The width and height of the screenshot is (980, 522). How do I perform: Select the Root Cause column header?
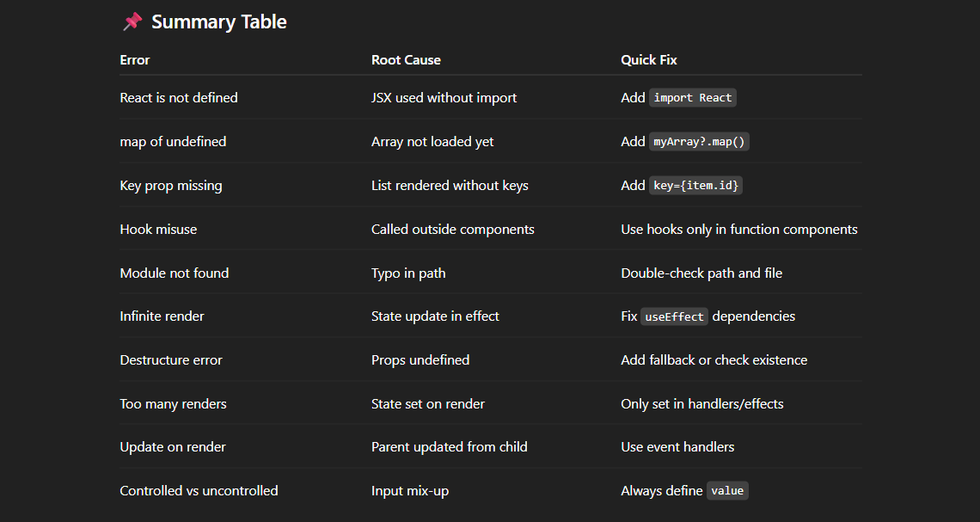[x=406, y=60]
